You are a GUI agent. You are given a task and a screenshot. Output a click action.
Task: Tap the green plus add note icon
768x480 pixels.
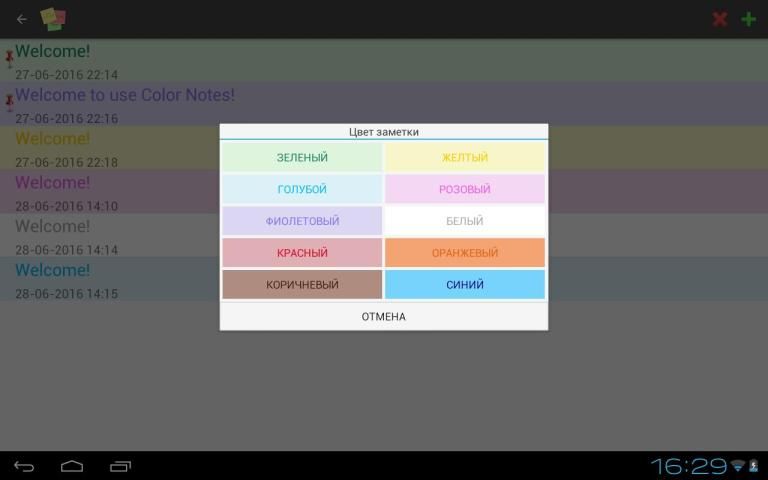click(748, 19)
